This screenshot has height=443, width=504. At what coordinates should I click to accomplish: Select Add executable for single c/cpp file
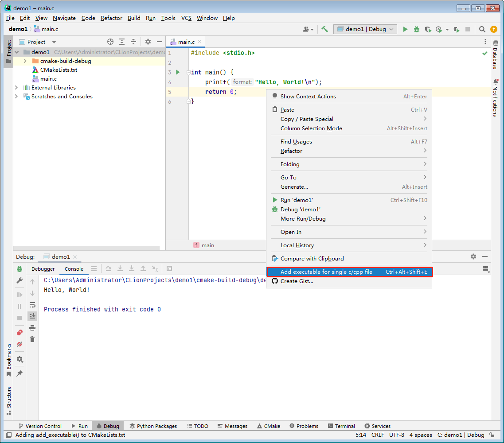(326, 272)
